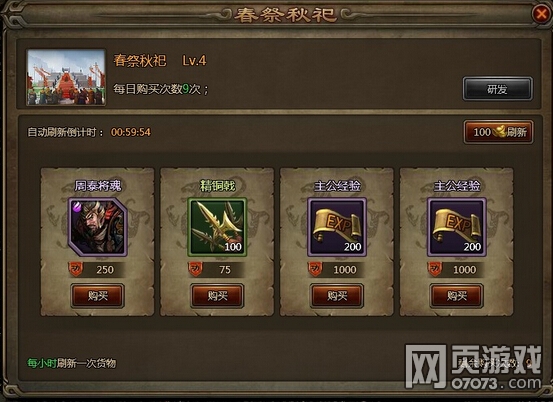553x402 pixels.
Task: Buy the 精铜戟 item for 75
Action: [217, 296]
